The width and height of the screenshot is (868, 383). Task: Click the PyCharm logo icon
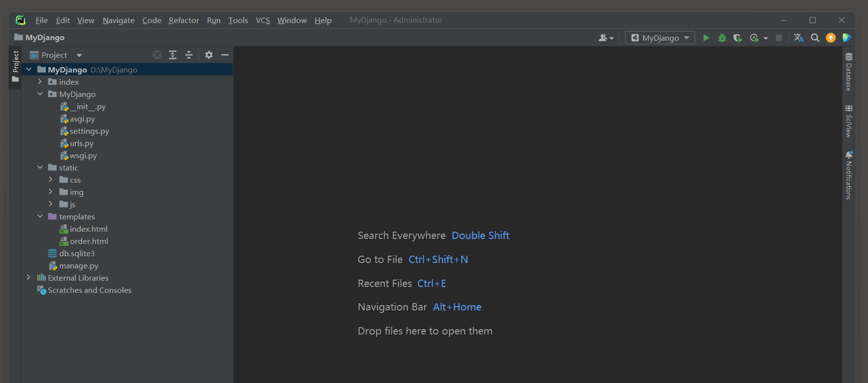(x=21, y=20)
